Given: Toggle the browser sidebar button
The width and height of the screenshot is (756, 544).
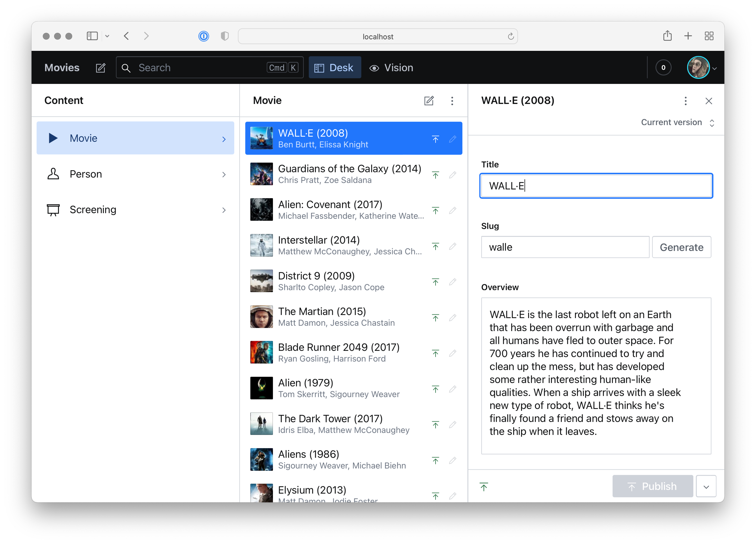Looking at the screenshot, I should [92, 36].
